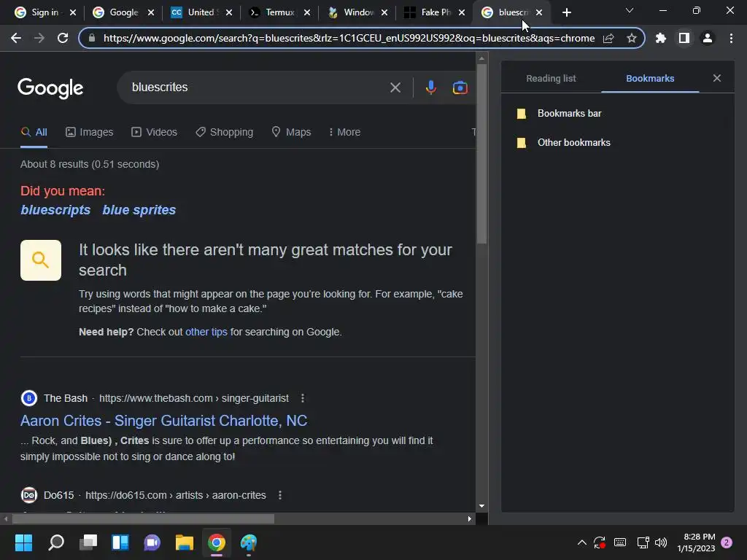Bookmark this page with the star icon

point(632,38)
